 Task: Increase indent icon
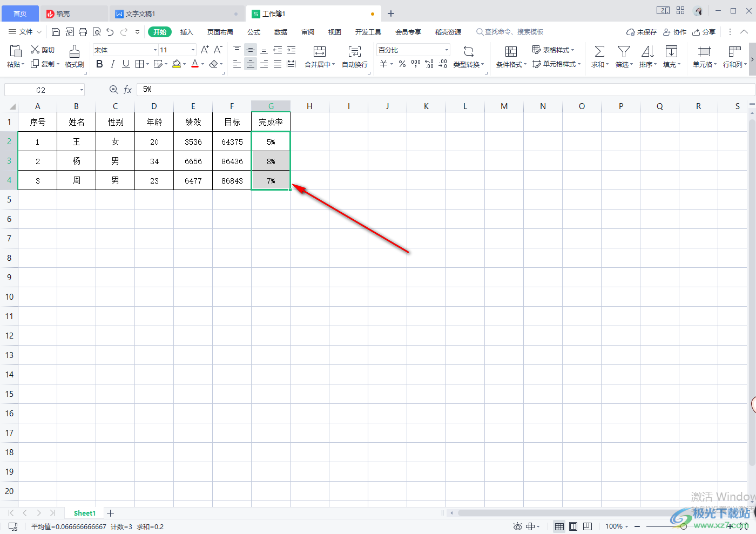[x=291, y=50]
